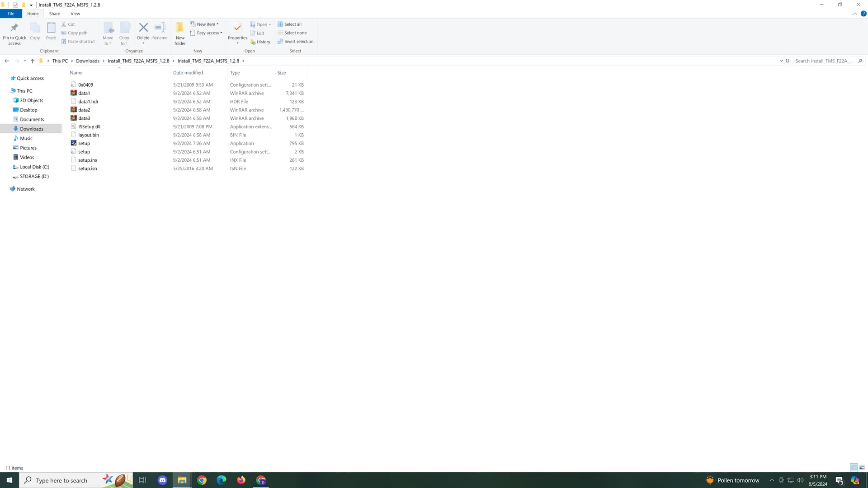Click the refresh icon in address bar
This screenshot has width=868, height=488.
[788, 61]
